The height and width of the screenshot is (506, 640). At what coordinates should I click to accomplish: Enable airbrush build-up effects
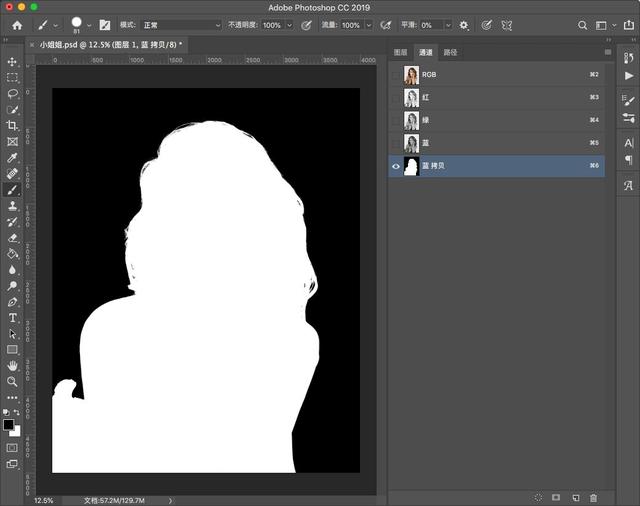pos(385,25)
